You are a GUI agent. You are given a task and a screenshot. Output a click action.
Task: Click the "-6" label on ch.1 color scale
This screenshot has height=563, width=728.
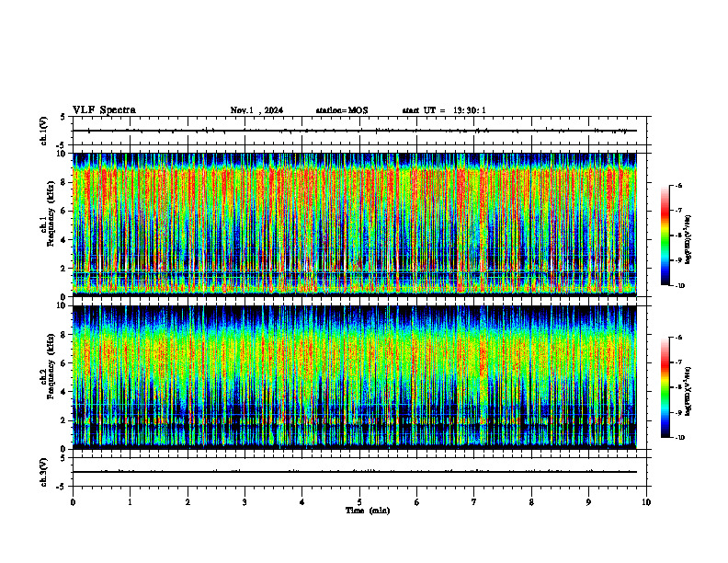678,185
